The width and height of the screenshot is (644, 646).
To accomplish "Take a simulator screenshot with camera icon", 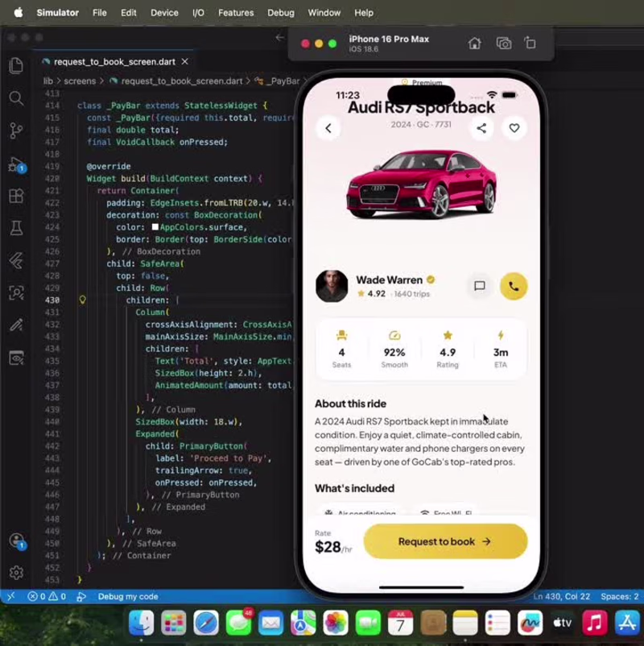I will tap(504, 43).
